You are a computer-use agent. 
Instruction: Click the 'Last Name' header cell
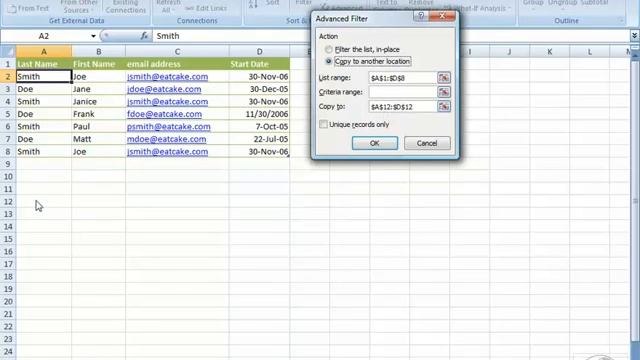tap(44, 64)
